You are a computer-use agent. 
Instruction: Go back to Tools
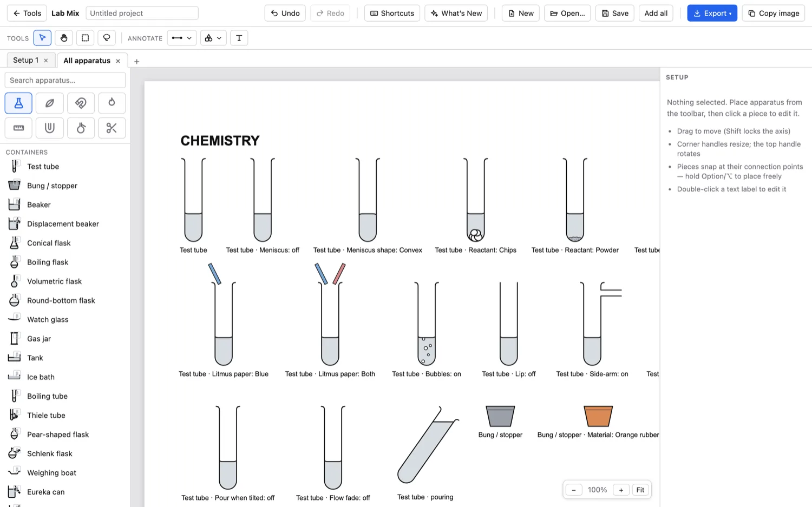click(x=27, y=13)
